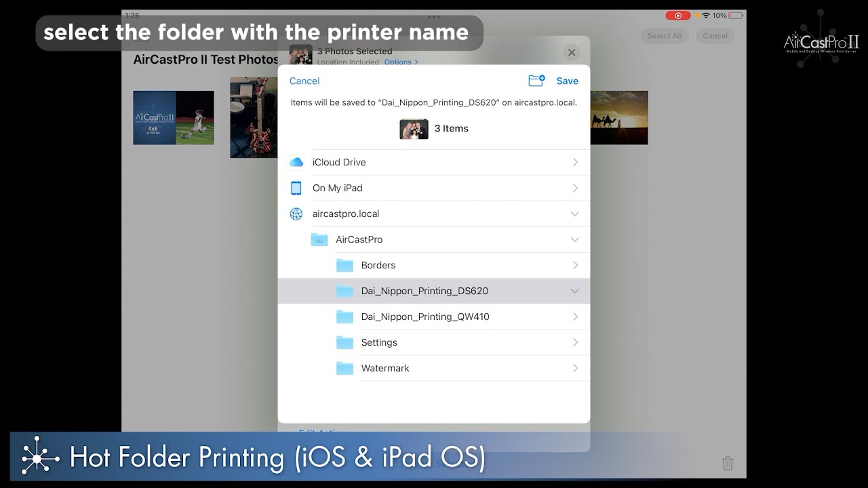The image size is (868, 488).
Task: Select the On My iPad row
Action: click(434, 188)
